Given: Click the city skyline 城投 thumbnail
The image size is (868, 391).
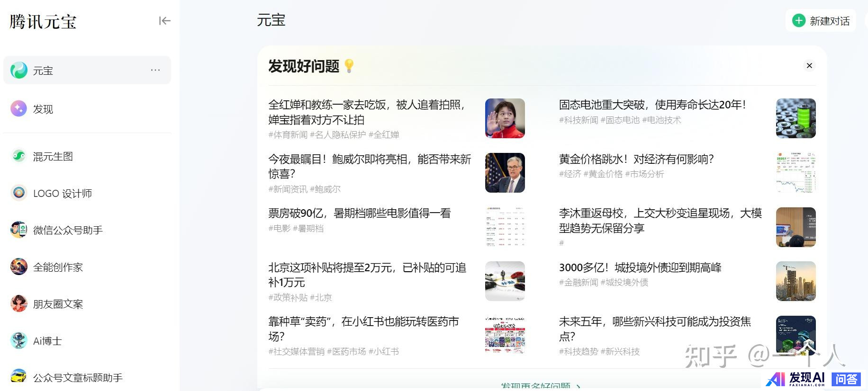Looking at the screenshot, I should [796, 281].
